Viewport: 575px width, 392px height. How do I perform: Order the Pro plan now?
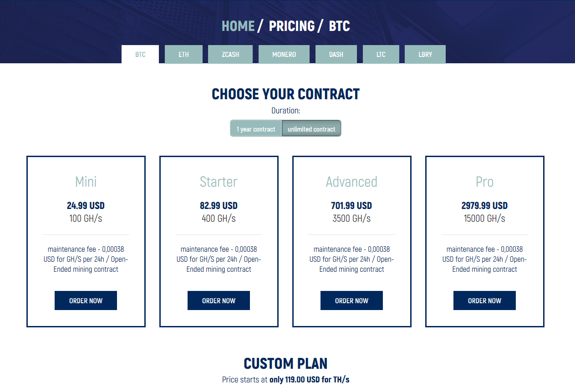(x=484, y=300)
